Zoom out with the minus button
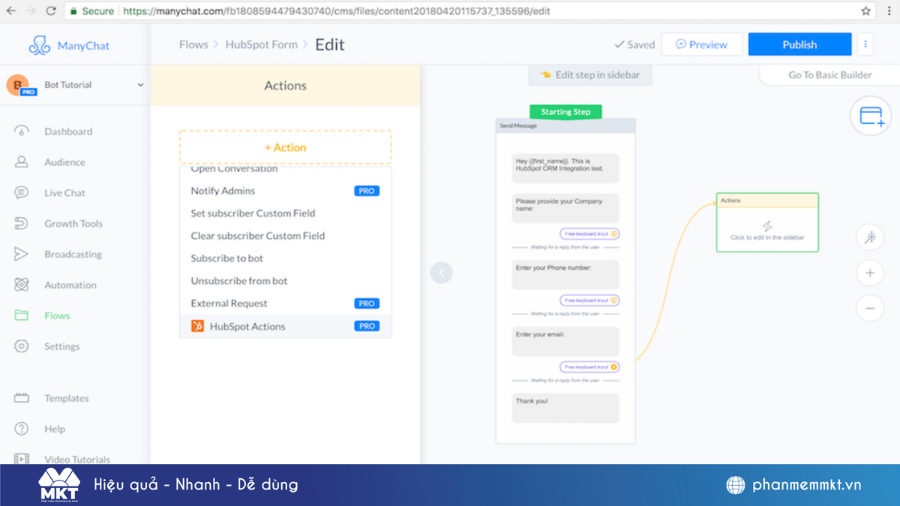 point(870,309)
